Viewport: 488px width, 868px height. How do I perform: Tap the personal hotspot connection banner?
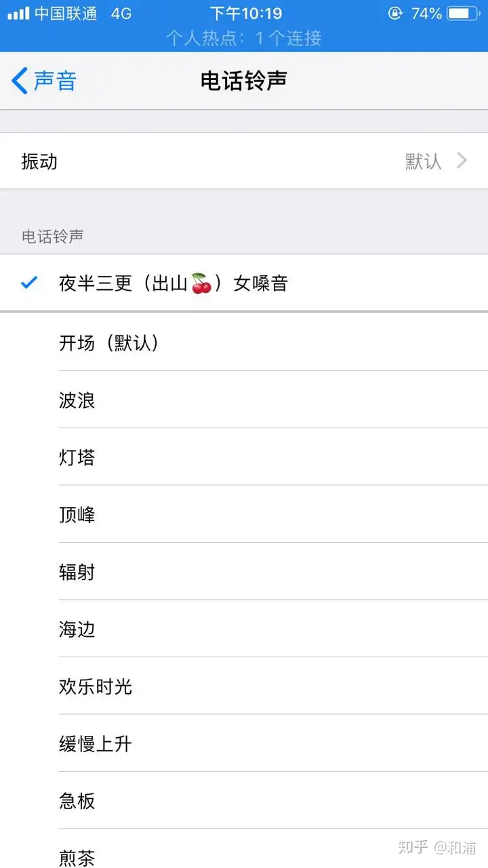pyautogui.click(x=244, y=38)
